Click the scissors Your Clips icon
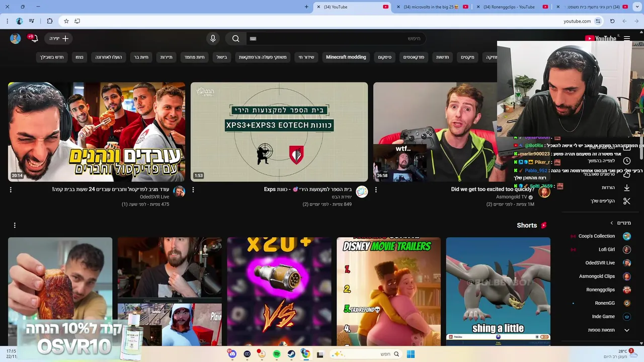644x362 pixels. pyautogui.click(x=626, y=201)
